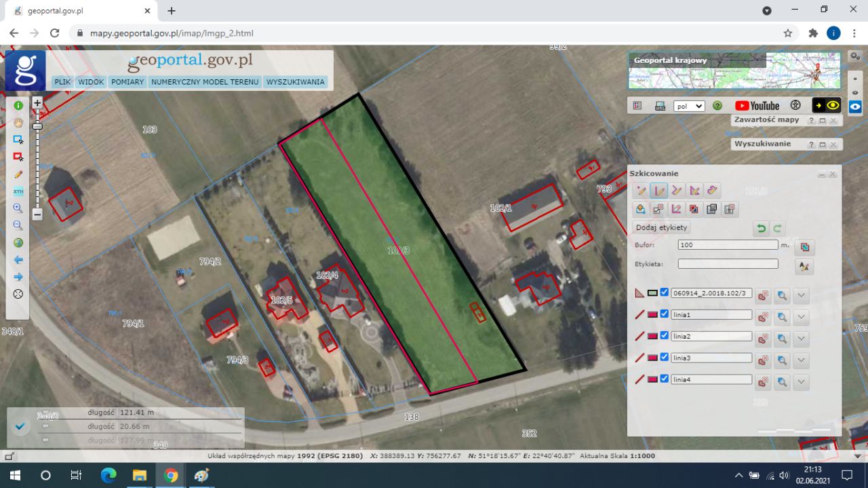Uncheck the linia1 visibility checkbox
Viewport: 868px width, 488px height.
(665, 314)
